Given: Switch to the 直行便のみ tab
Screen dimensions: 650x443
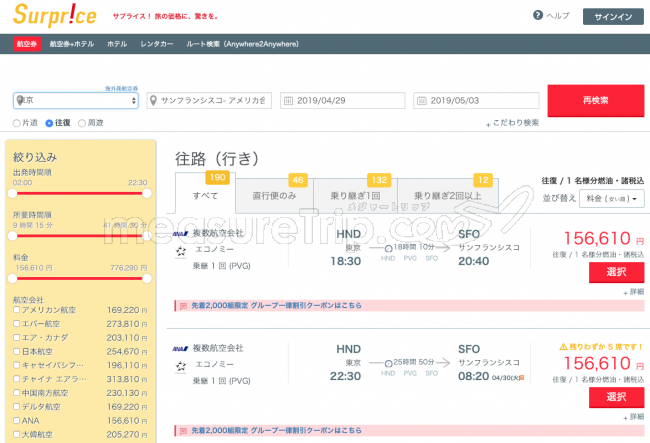Looking at the screenshot, I should click(x=274, y=196).
